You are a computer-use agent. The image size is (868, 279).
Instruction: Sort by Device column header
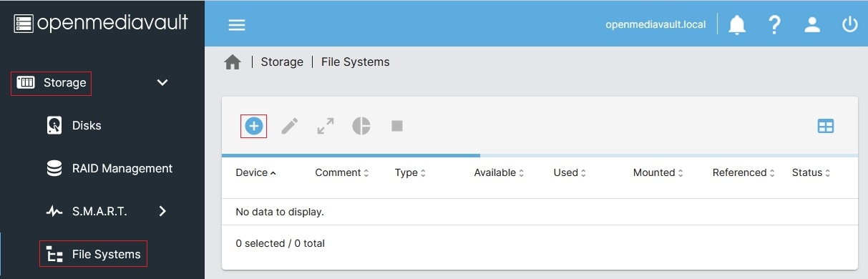coord(256,172)
